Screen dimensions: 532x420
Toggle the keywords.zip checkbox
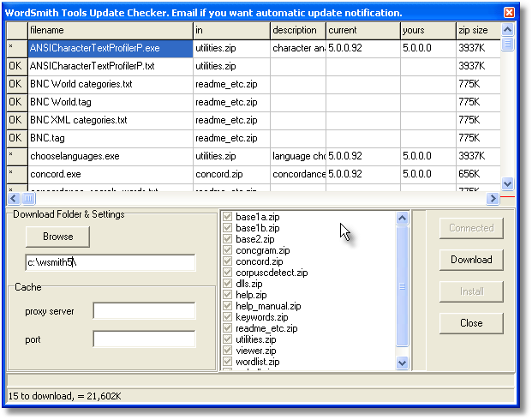[x=227, y=317]
